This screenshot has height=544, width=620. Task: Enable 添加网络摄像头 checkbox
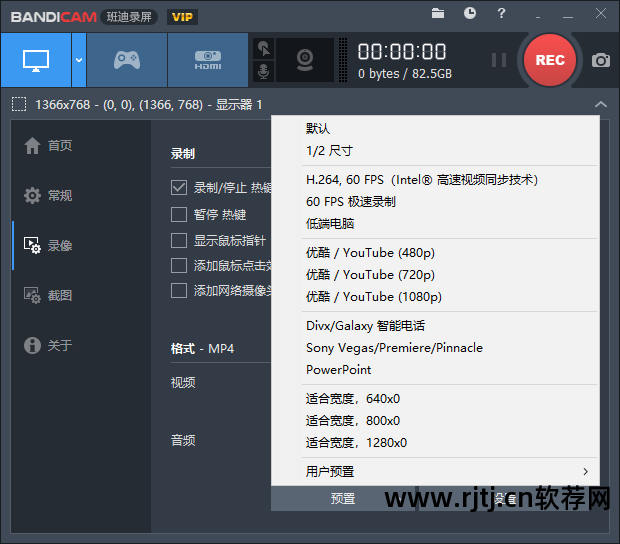tap(179, 291)
